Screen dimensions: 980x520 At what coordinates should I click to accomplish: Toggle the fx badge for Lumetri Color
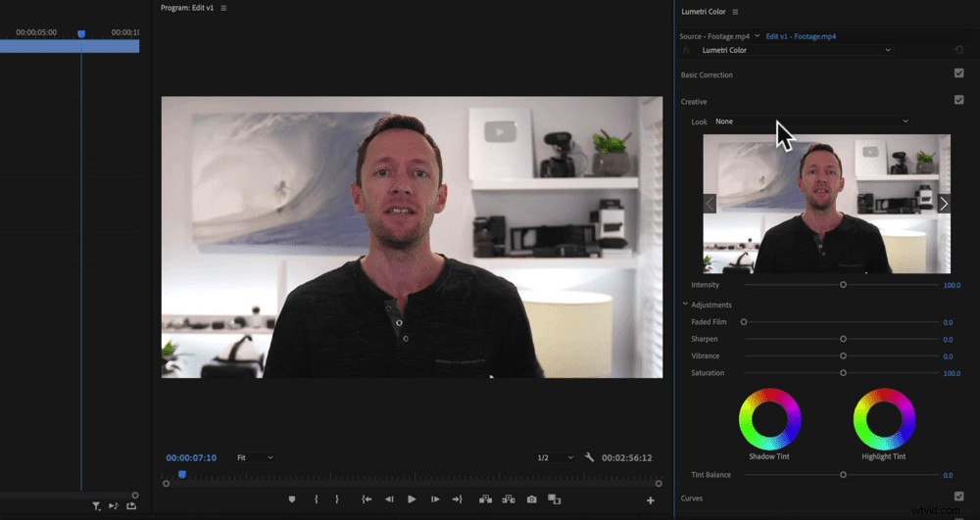pos(686,50)
